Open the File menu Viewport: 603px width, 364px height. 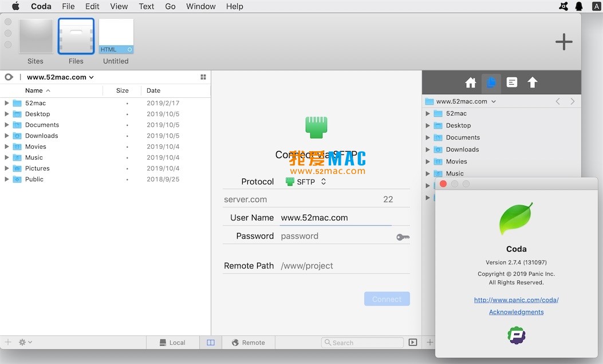(x=68, y=6)
